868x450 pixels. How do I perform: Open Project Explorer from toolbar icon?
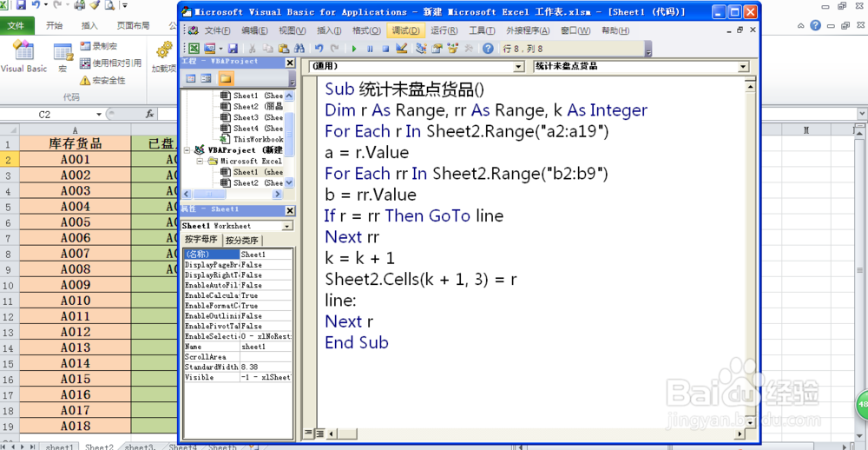421,49
